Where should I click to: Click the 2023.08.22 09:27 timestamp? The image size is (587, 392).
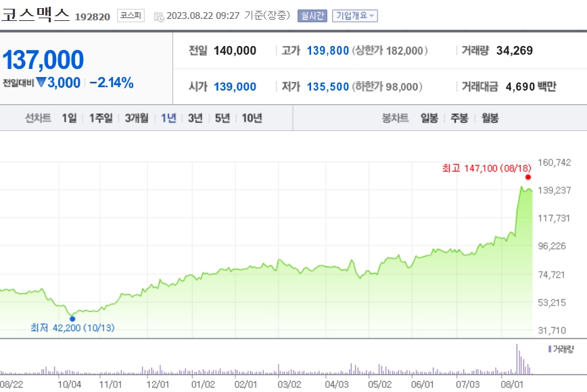coord(203,16)
